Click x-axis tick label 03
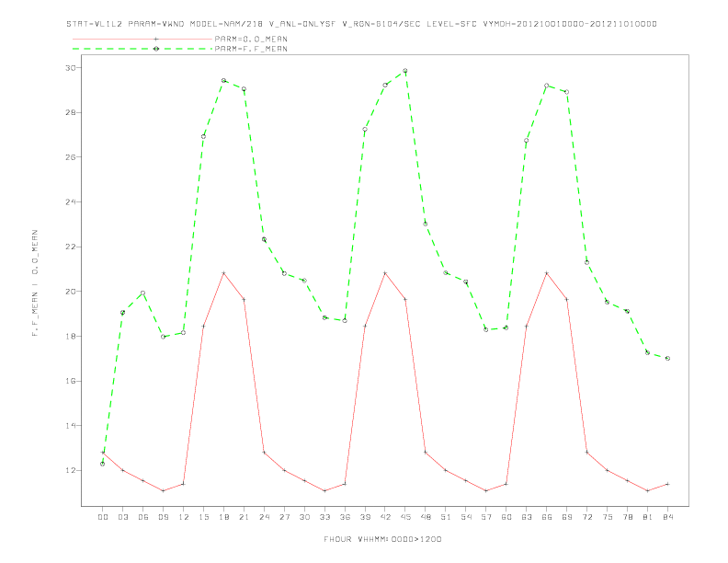Screen dimensions: 728x563 click(122, 517)
